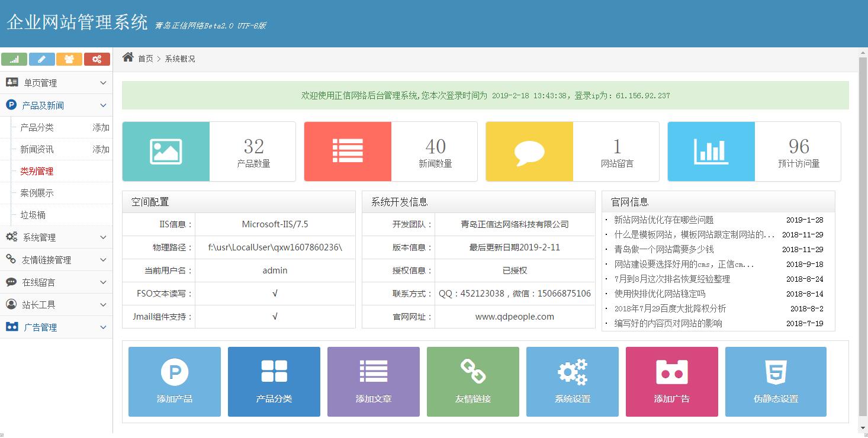
Task: Open the 系统管理 menu
Action: pos(56,237)
